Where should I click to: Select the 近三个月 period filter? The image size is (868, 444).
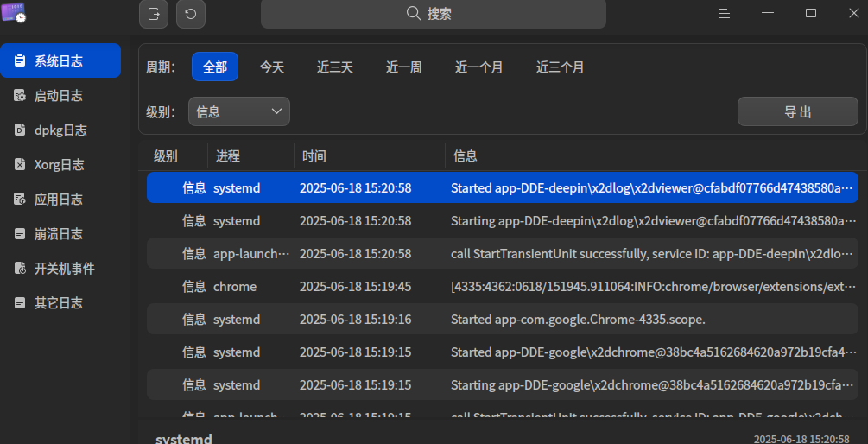tap(560, 67)
